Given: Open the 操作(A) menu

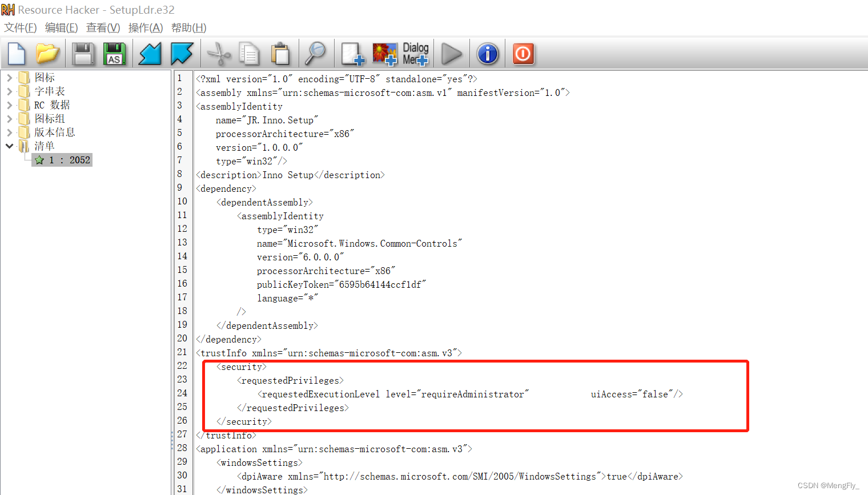Looking at the screenshot, I should [146, 27].
